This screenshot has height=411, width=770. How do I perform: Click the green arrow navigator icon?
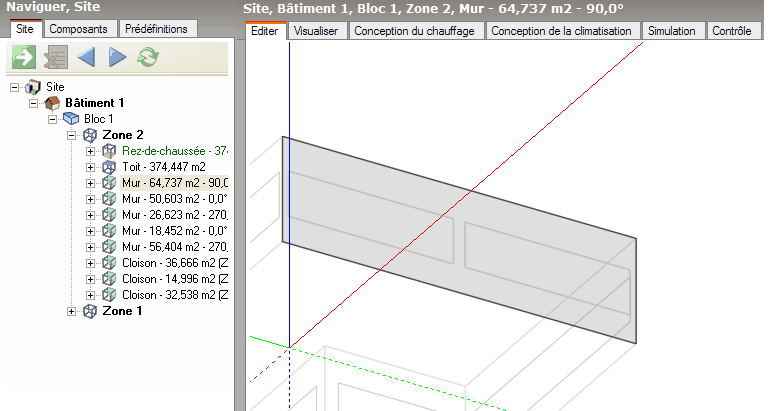[22, 58]
